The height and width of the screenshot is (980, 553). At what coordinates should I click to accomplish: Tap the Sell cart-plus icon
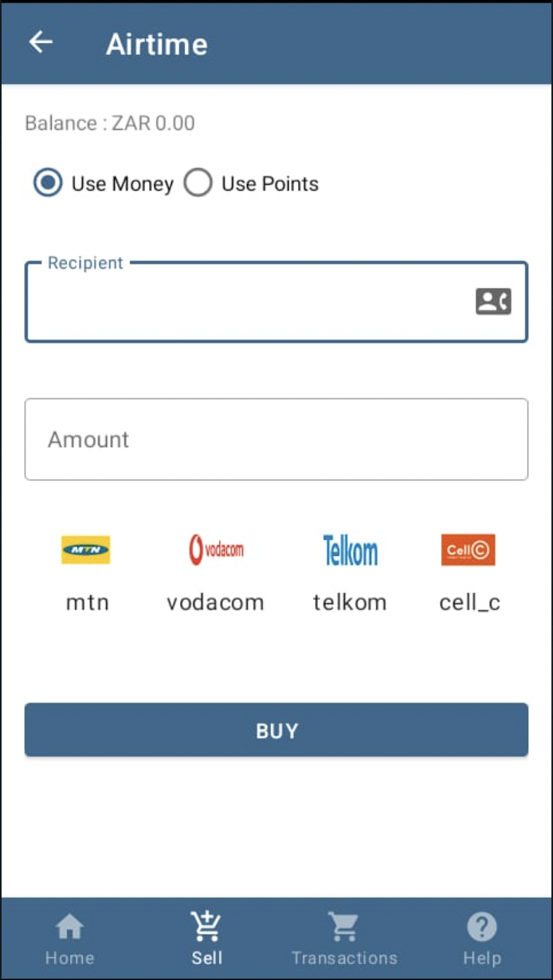point(206,927)
